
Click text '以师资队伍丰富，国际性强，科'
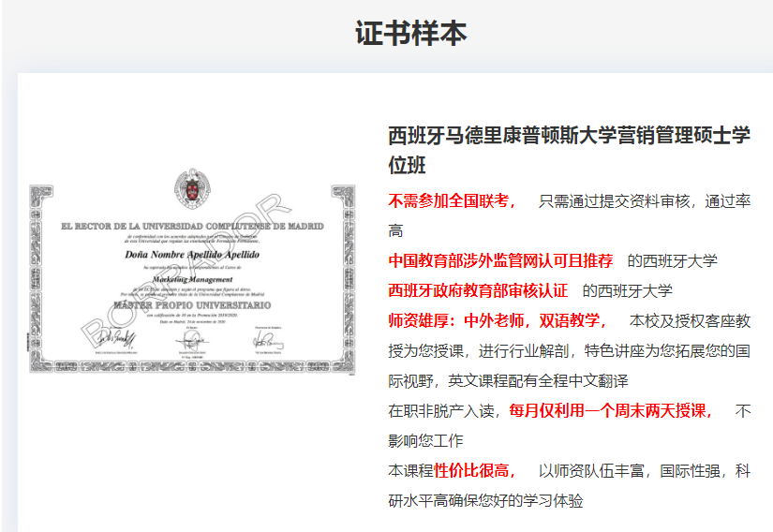pyautogui.click(x=645, y=471)
